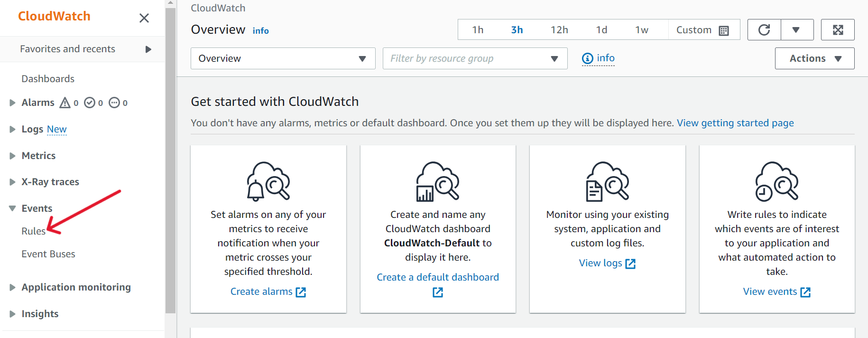Enter fullscreen mode with the expand icon
868x338 pixels.
coord(838,30)
